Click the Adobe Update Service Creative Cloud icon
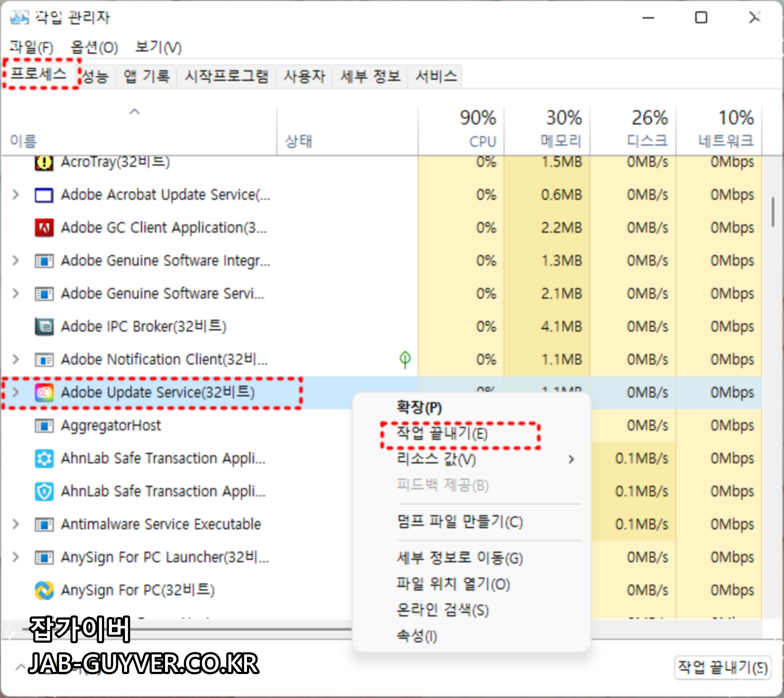 click(44, 393)
